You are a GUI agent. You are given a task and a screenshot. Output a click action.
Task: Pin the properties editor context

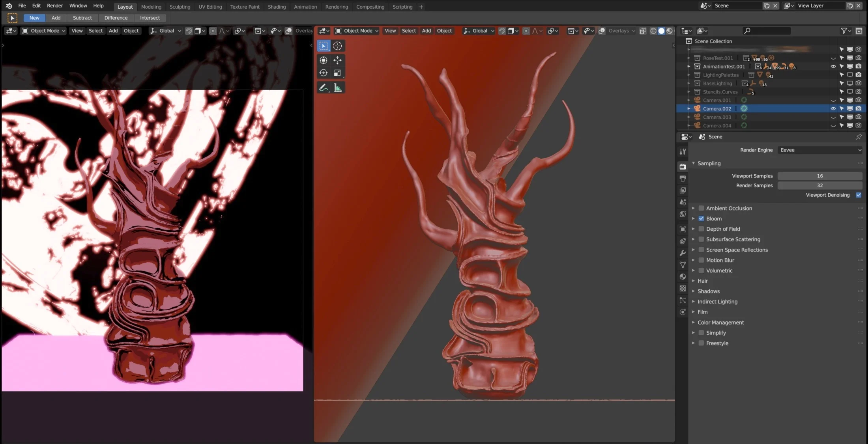(x=859, y=136)
